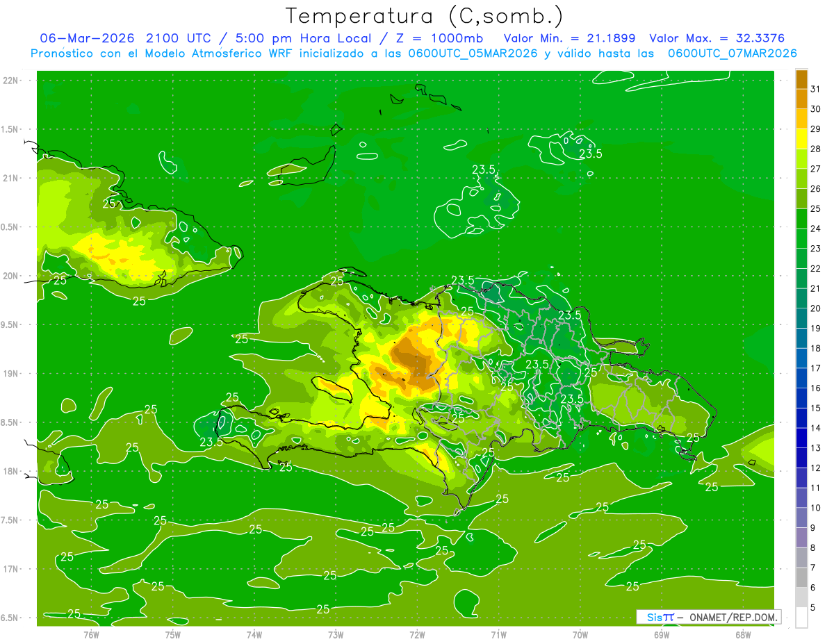834x644 pixels.
Task: Select the purple swatch between 9 and 10
Action: [801, 518]
